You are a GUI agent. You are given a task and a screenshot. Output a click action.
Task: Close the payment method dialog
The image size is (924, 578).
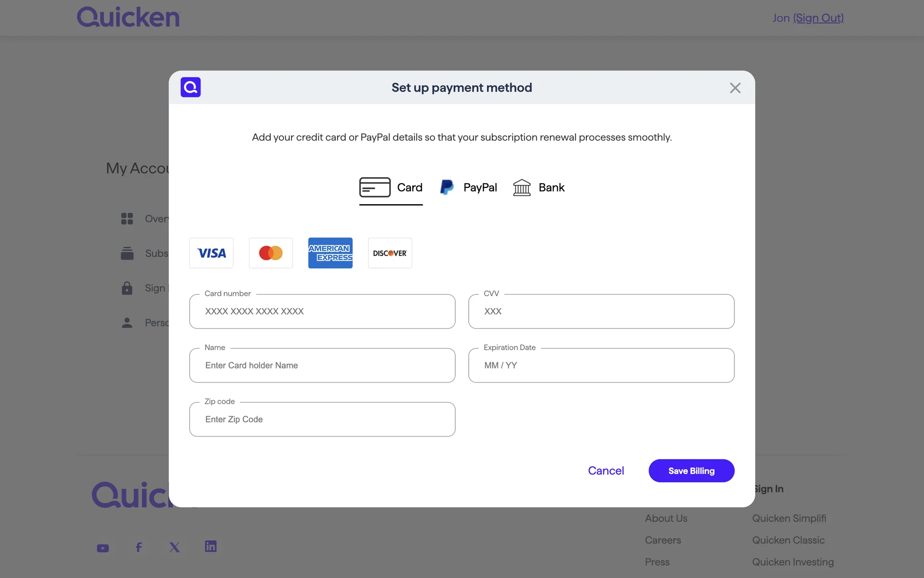735,88
